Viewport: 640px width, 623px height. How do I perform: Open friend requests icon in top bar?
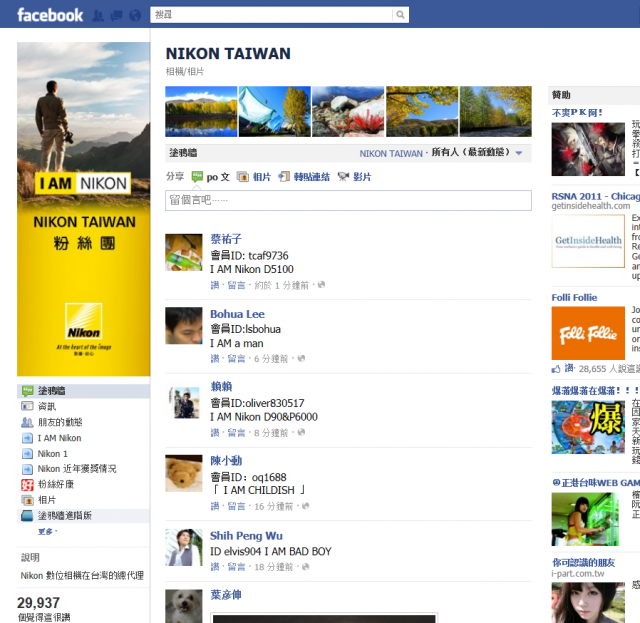click(98, 16)
